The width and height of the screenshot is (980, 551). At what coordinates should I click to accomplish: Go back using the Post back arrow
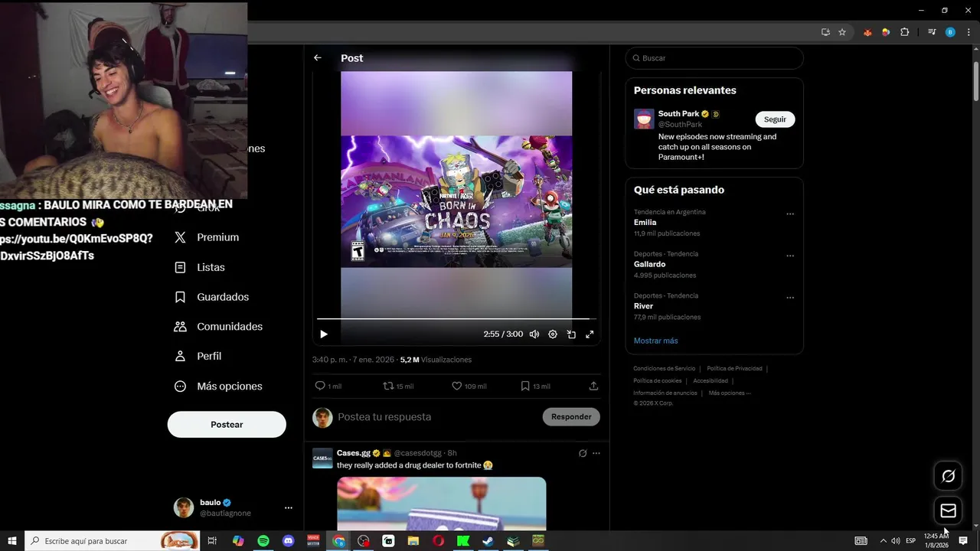click(x=318, y=58)
